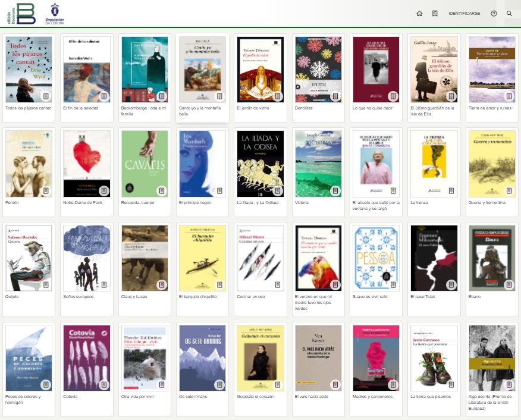Image resolution: width=521 pixels, height=420 pixels.
Task: Click ebook badge on Victoria cover
Action: point(335,191)
